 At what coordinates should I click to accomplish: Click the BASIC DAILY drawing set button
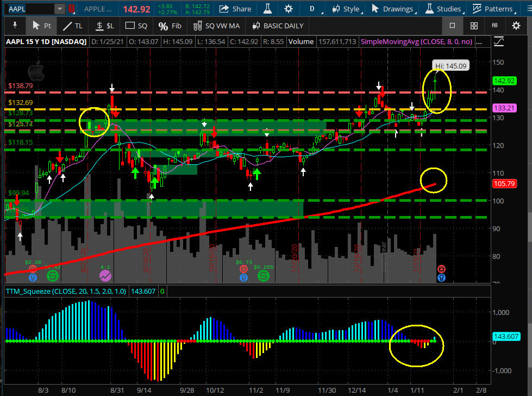pyautogui.click(x=277, y=26)
